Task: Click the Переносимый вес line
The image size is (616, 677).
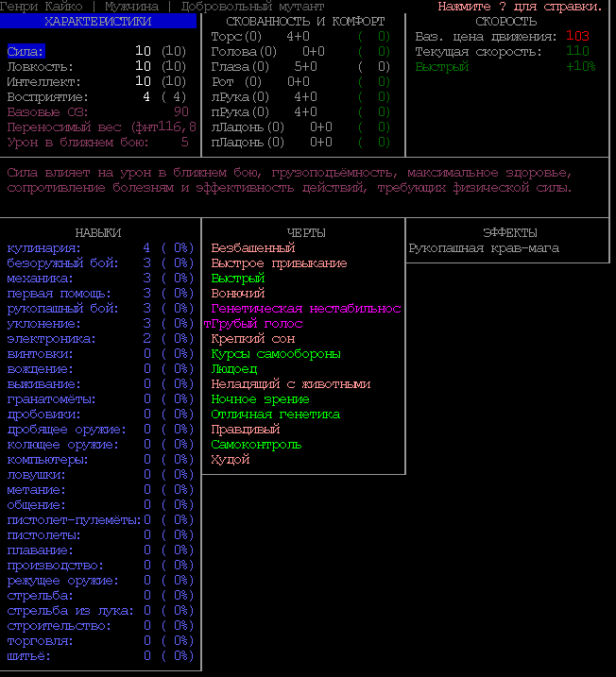Action: pos(101,127)
